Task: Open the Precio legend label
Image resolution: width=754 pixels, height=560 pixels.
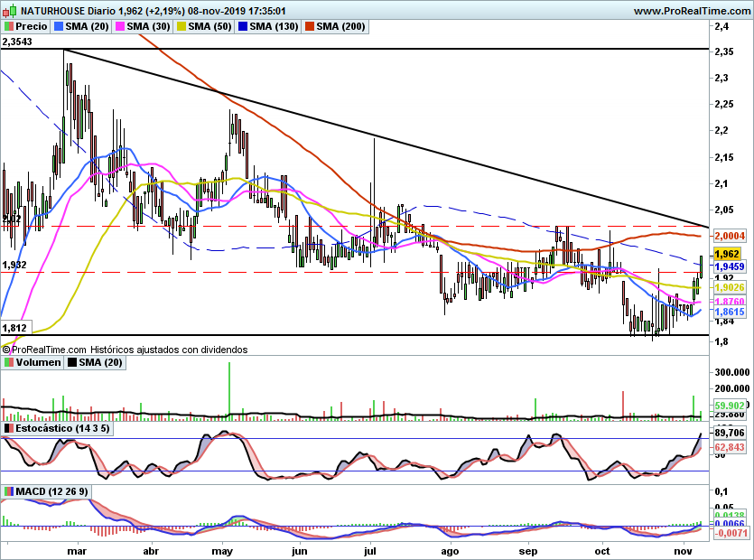Action: coord(32,26)
